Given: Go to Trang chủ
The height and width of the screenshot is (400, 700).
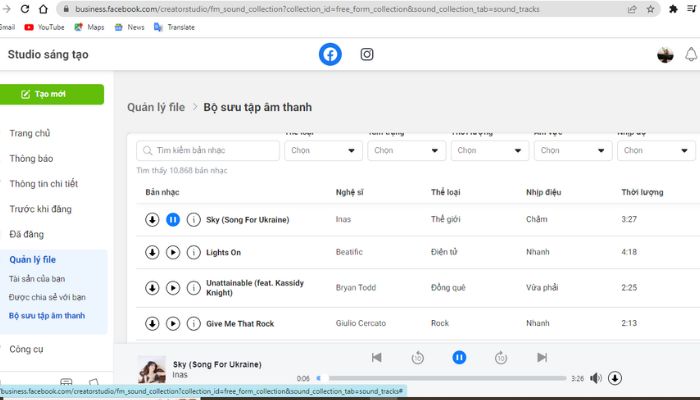Looking at the screenshot, I should coord(30,133).
